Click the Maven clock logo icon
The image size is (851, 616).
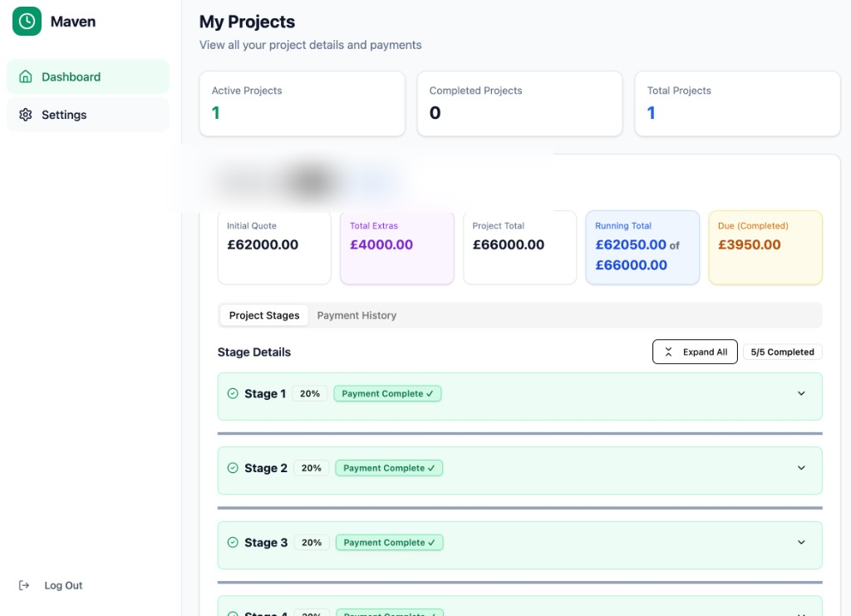pyautogui.click(x=26, y=22)
